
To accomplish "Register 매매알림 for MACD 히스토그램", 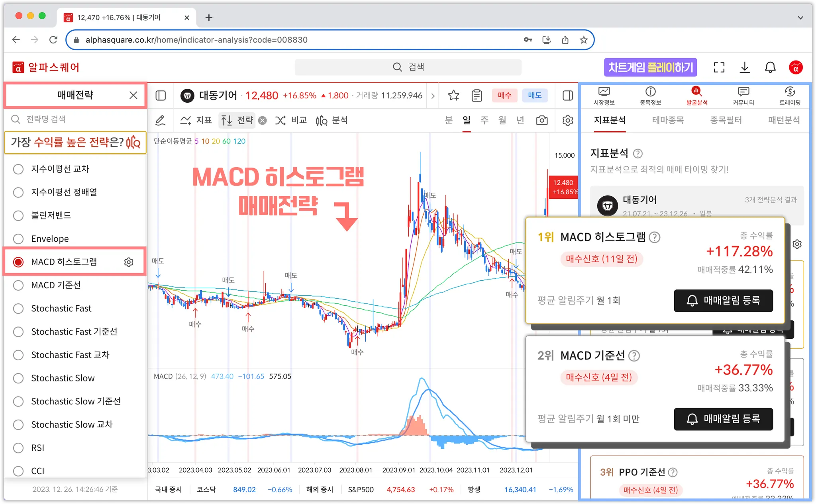I will pos(723,301).
